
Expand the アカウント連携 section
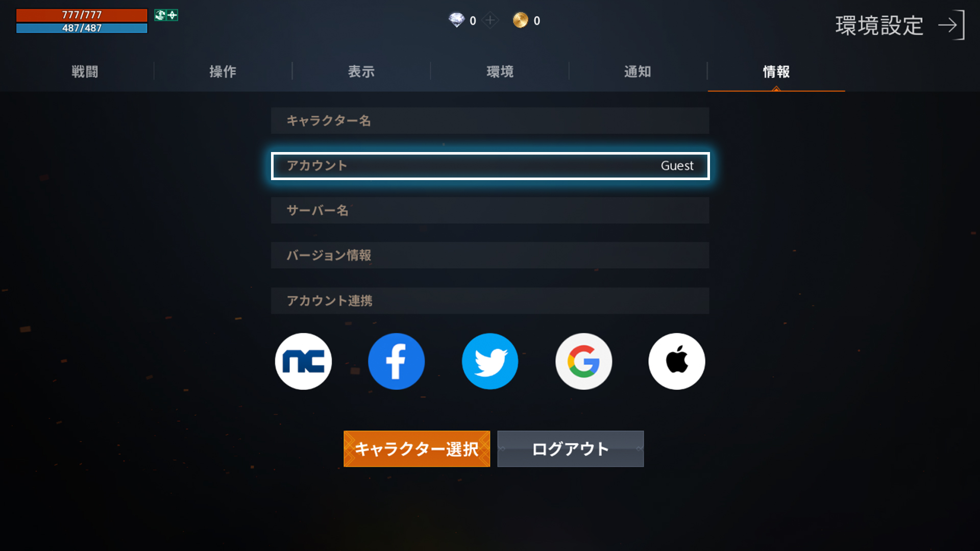coord(489,300)
